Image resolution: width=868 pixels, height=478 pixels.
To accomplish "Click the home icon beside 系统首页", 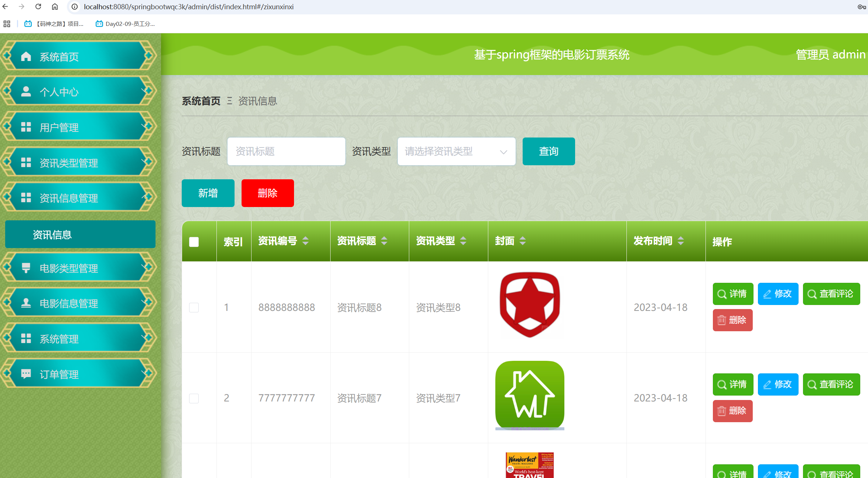I will 26,56.
